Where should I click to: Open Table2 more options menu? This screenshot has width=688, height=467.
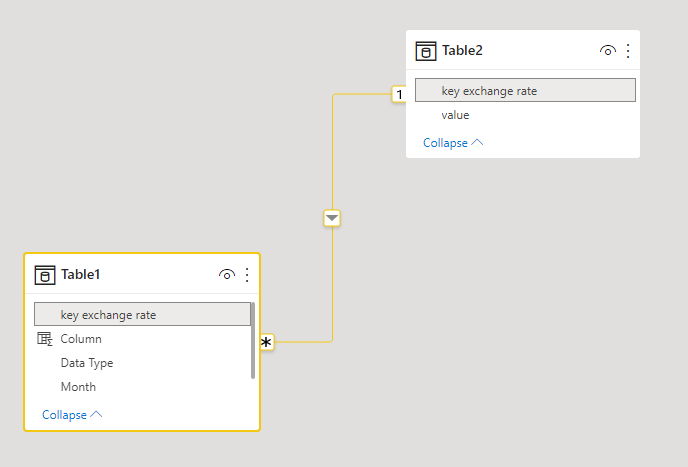628,51
